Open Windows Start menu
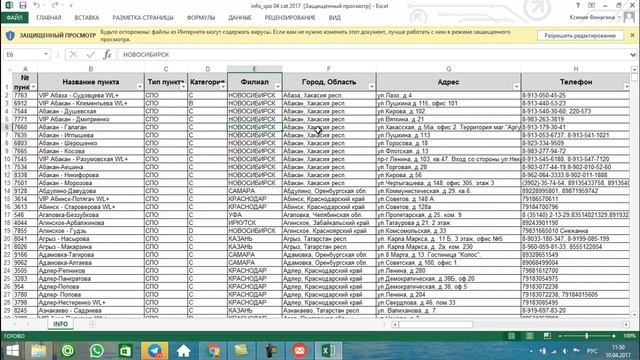This screenshot has height=360, width=640. coord(12,351)
